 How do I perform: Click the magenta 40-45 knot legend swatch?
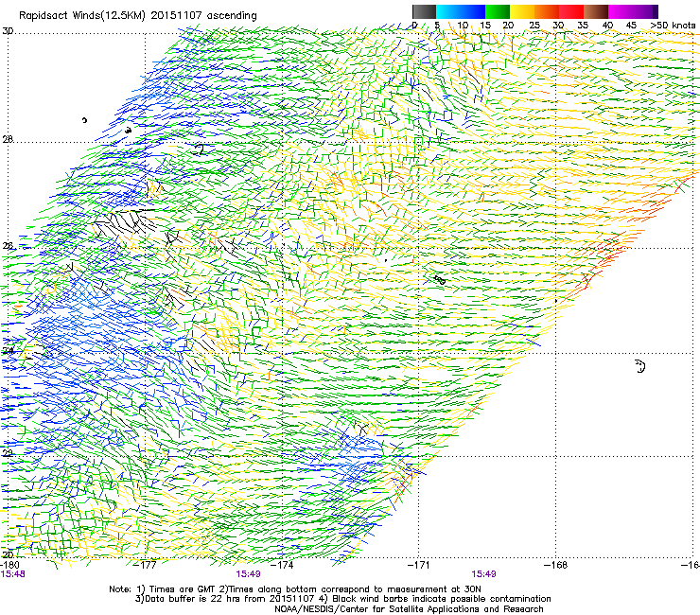[x=621, y=11]
